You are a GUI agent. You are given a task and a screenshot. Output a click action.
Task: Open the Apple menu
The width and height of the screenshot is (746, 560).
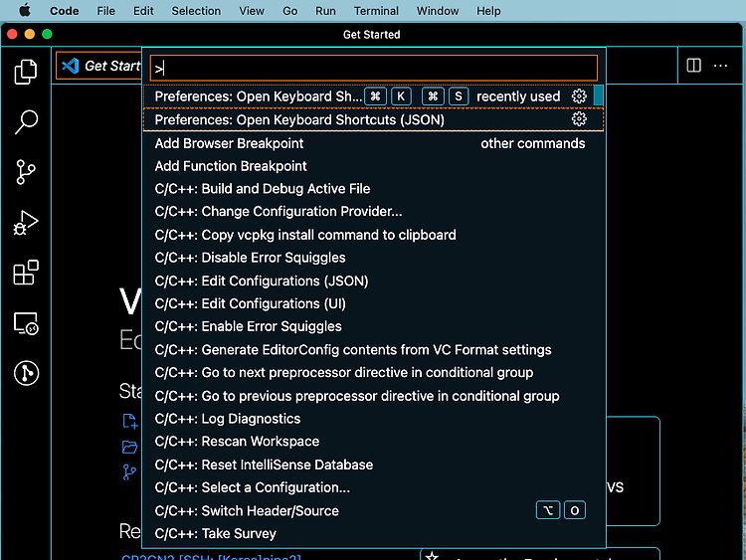point(25,11)
